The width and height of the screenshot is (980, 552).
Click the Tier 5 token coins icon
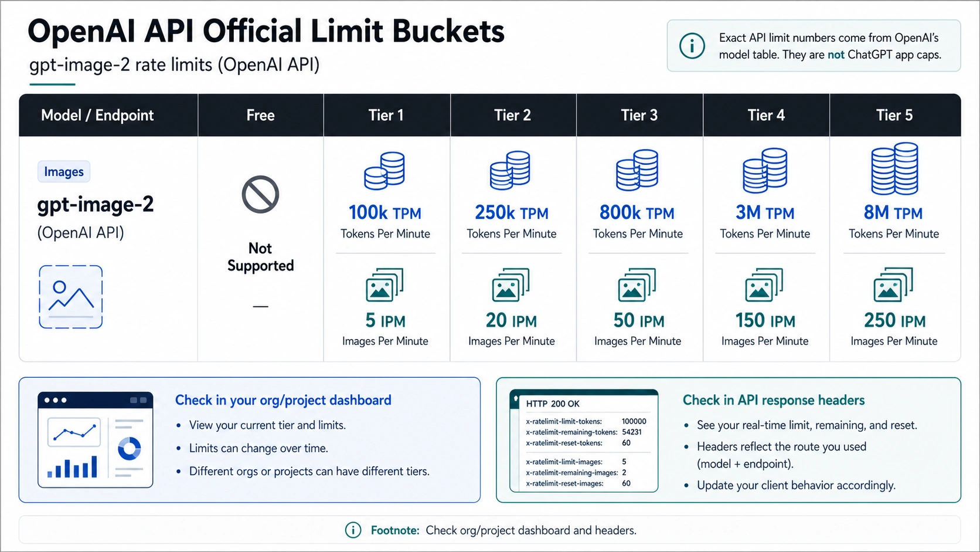[x=894, y=168]
